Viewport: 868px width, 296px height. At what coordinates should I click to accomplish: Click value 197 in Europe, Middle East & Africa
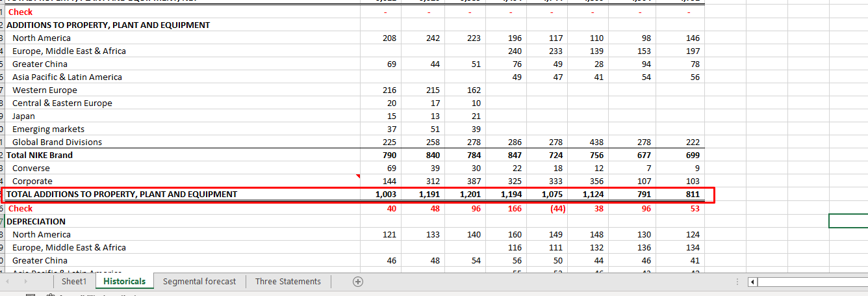(693, 51)
